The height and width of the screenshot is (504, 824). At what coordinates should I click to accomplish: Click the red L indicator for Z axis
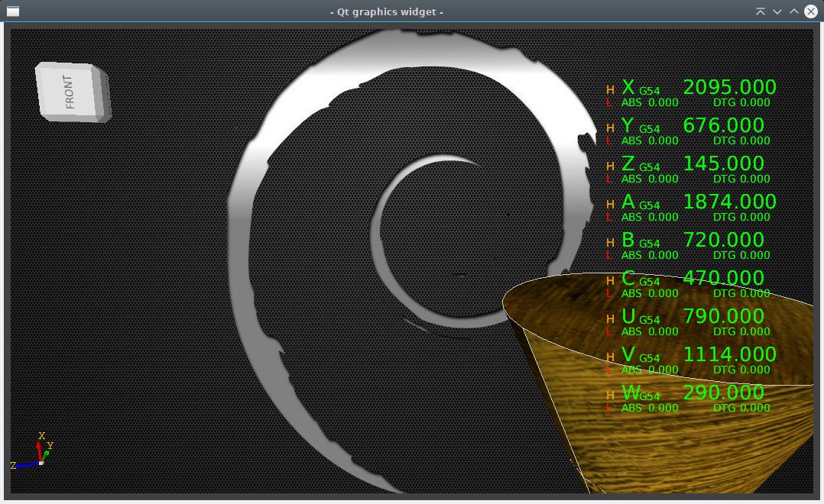tap(609, 179)
